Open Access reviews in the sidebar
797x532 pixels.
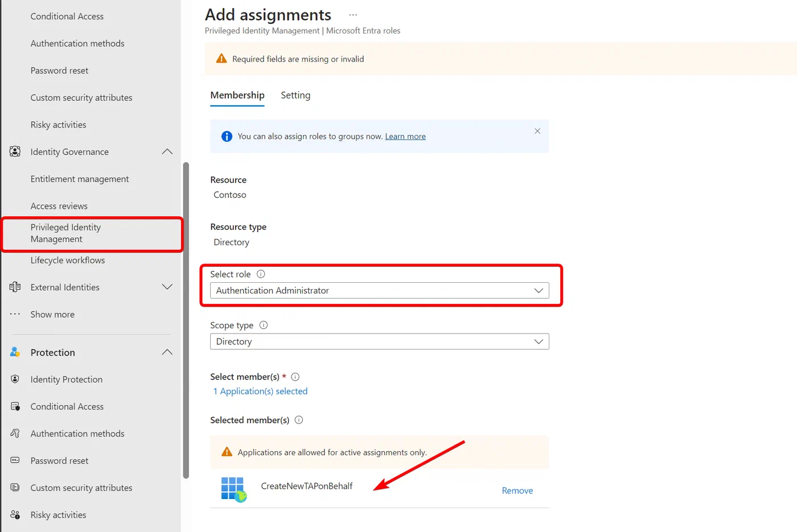coord(59,206)
